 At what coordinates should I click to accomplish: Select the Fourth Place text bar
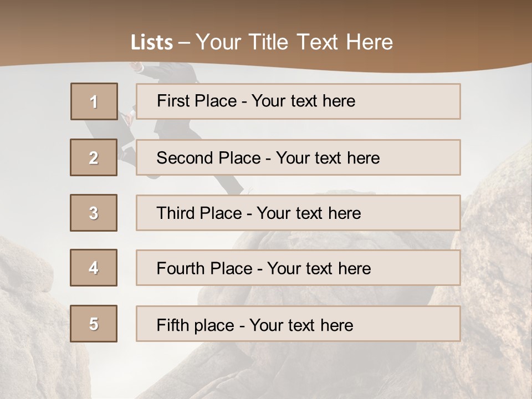(x=298, y=268)
